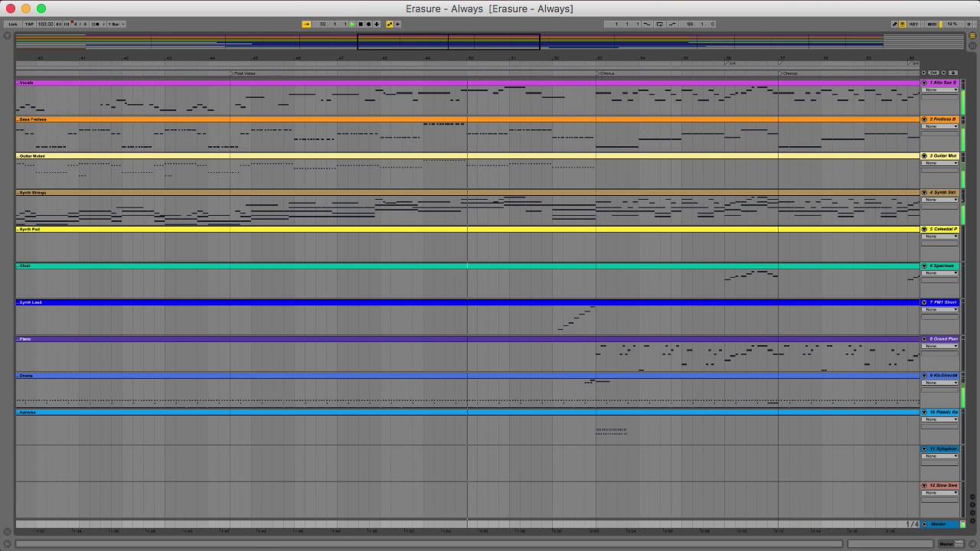This screenshot has width=980, height=551.
Task: Select the Kalimba clip title bar
Action: pyautogui.click(x=468, y=412)
